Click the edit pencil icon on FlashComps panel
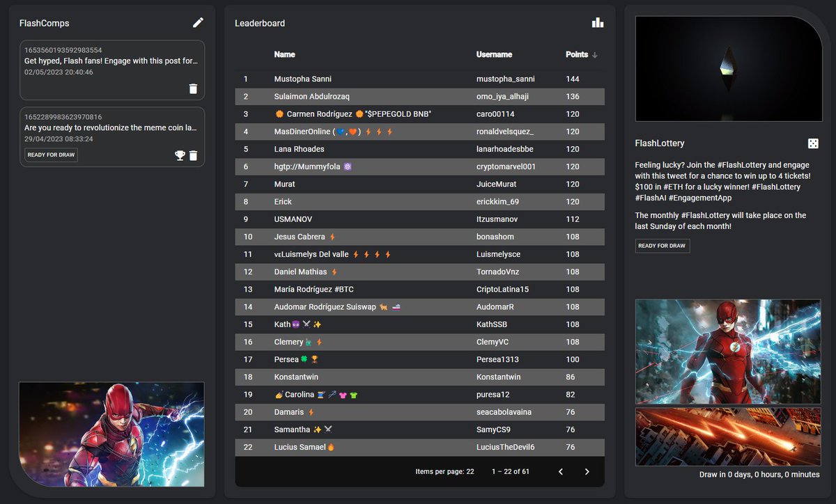Screen dimensions: 836x504 pyautogui.click(x=198, y=22)
